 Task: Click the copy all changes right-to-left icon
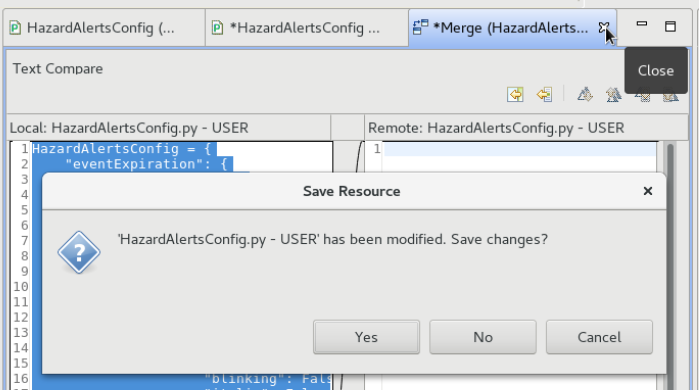(x=515, y=94)
